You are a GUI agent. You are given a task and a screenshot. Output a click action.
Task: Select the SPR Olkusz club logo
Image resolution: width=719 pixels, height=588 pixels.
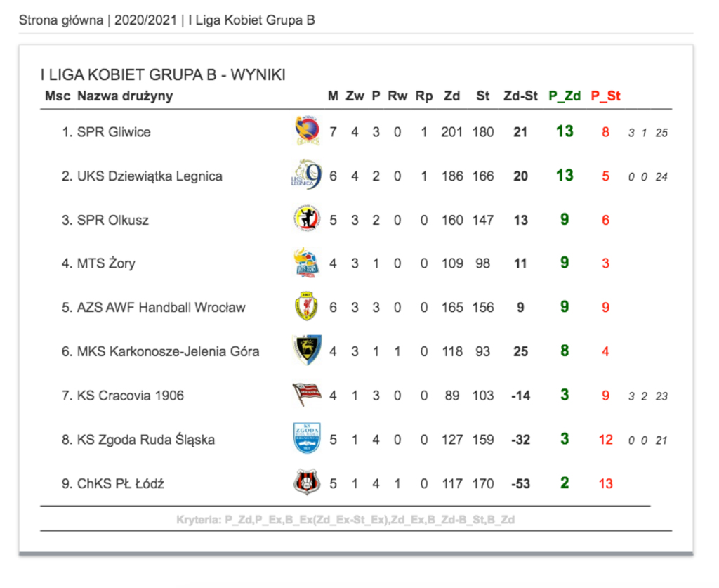[307, 218]
